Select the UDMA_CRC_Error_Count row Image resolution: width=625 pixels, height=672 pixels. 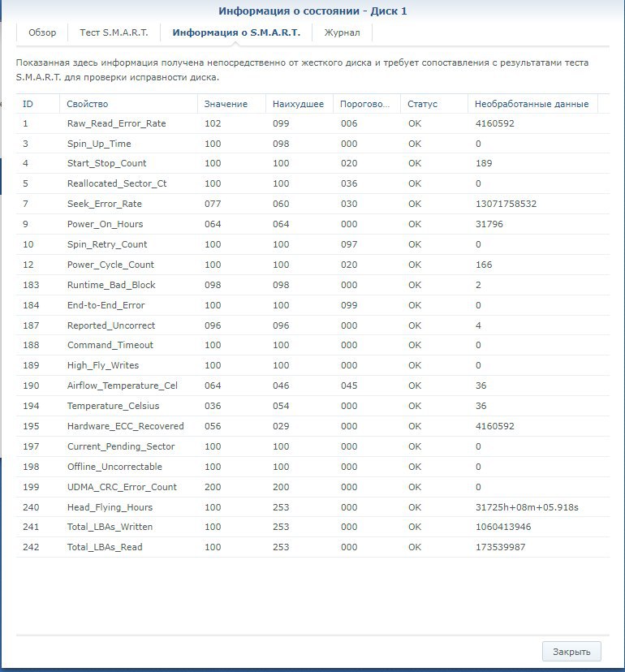pos(312,487)
